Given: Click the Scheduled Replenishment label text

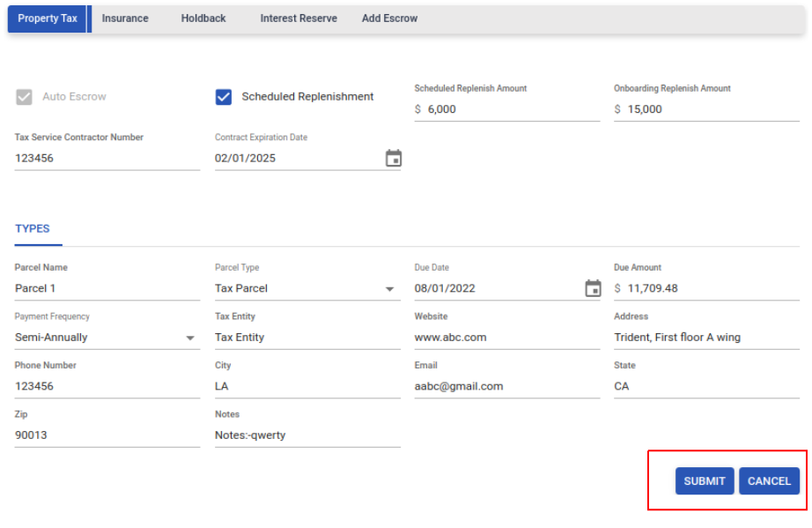Looking at the screenshot, I should (x=307, y=97).
